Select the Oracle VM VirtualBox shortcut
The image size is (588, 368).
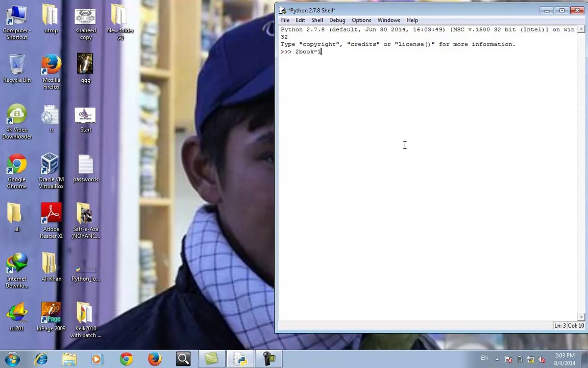[51, 171]
